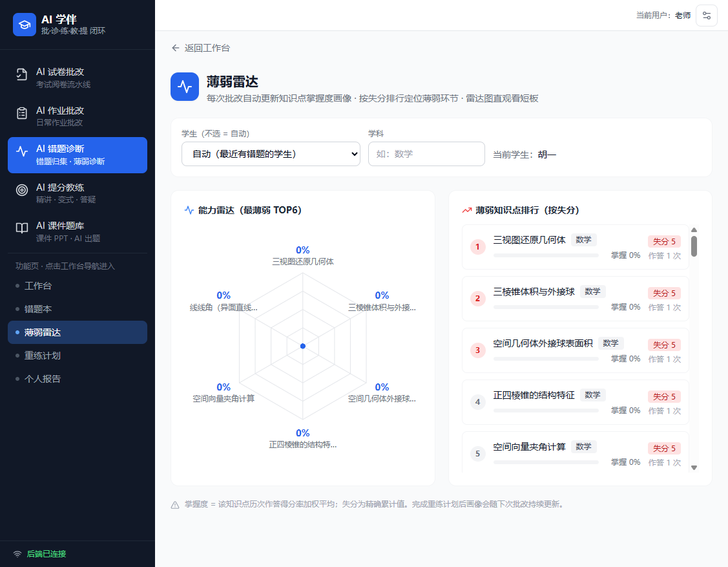The width and height of the screenshot is (728, 567).
Task: Click radar label 空间几何体外接球...
Action: click(382, 399)
